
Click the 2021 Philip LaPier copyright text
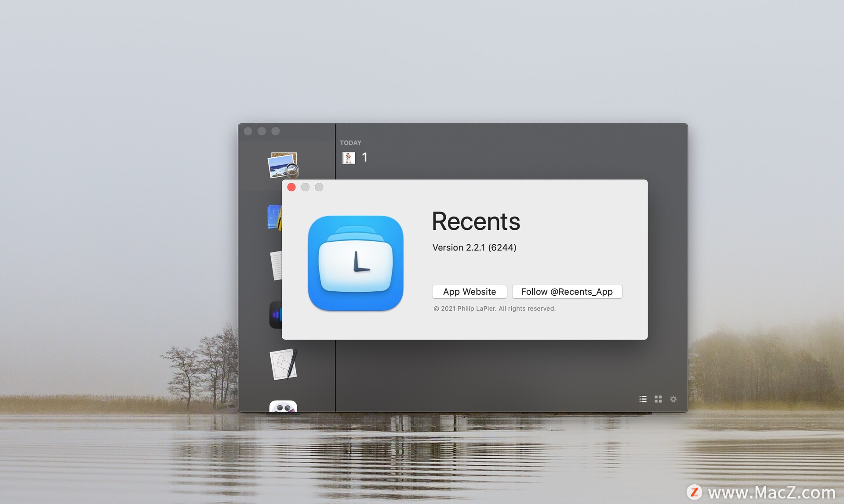coord(495,308)
